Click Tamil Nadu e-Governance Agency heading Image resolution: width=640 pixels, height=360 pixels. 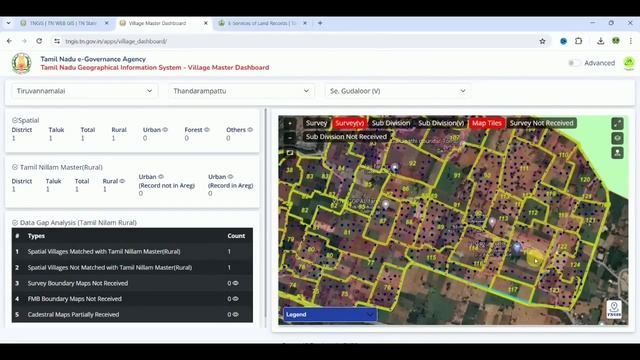[x=93, y=59]
